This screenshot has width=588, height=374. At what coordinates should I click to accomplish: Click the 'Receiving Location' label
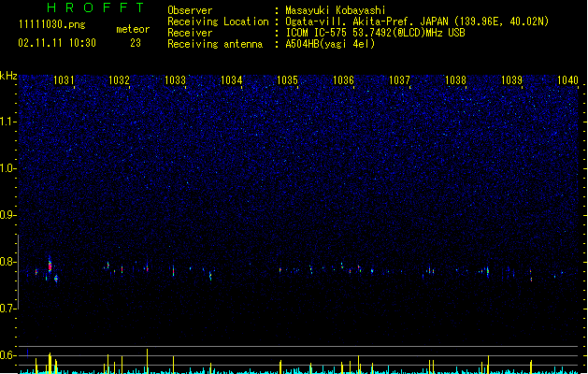tap(218, 22)
